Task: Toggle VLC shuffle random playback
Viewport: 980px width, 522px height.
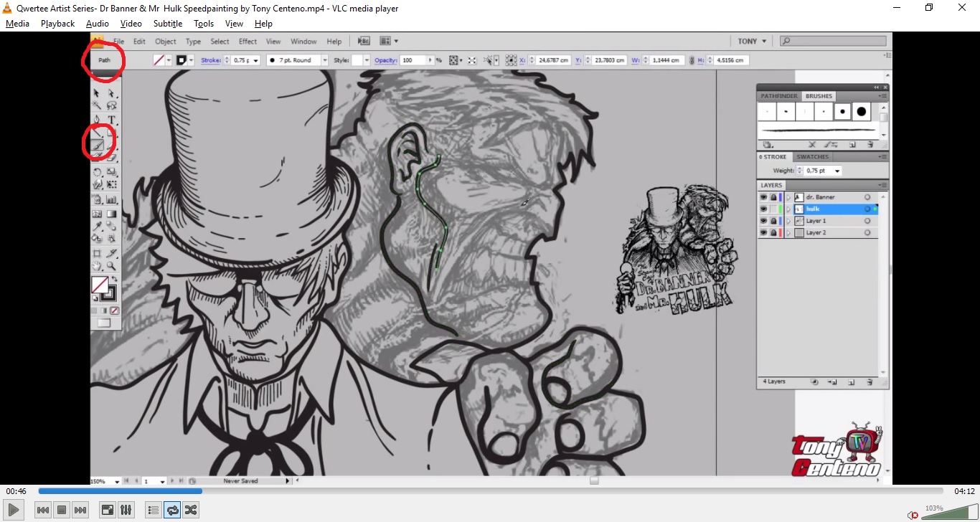Action: pyautogui.click(x=191, y=510)
